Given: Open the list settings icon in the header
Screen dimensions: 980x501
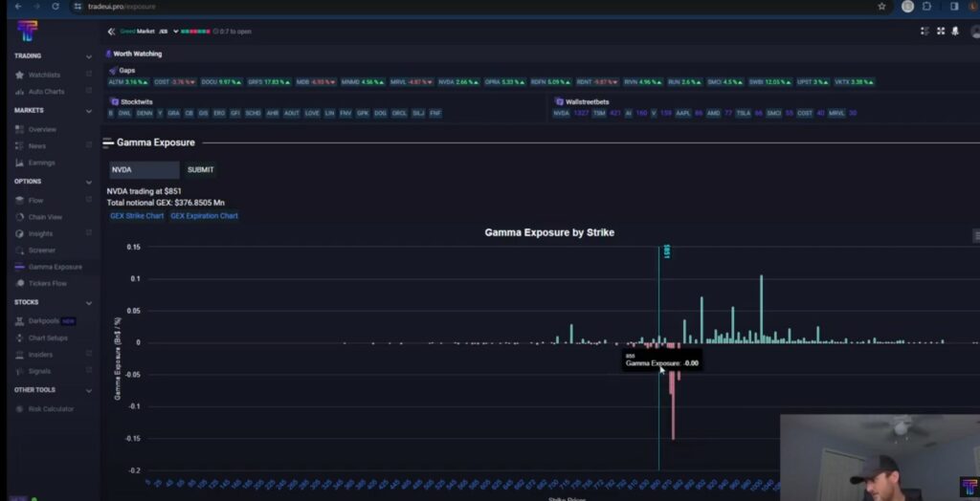Looking at the screenshot, I should click(x=925, y=32).
